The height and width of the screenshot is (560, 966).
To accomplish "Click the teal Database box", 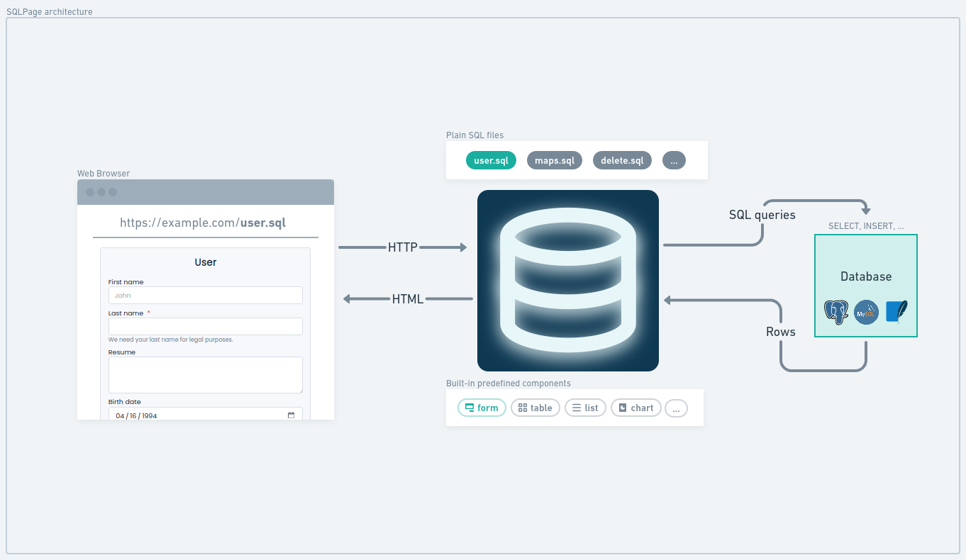I will tap(866, 286).
